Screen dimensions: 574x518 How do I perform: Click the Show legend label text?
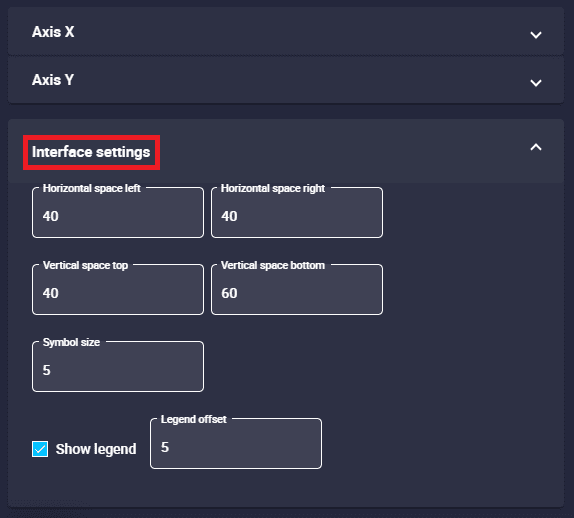point(96,449)
